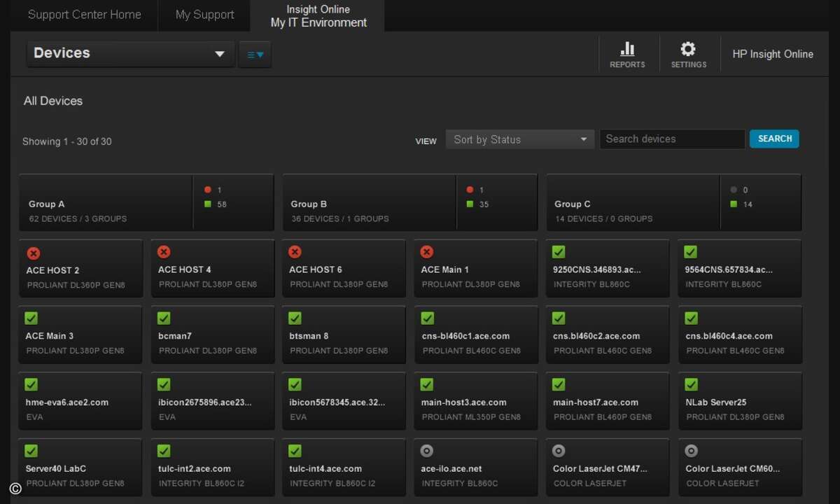This screenshot has height=504, width=840.
Task: Select Insight Online My IT Environment tab
Action: point(318,16)
